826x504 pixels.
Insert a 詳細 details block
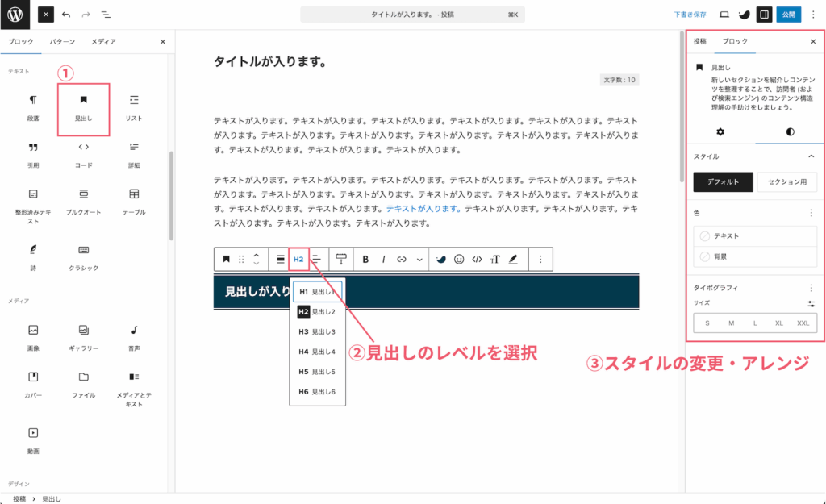click(x=134, y=155)
